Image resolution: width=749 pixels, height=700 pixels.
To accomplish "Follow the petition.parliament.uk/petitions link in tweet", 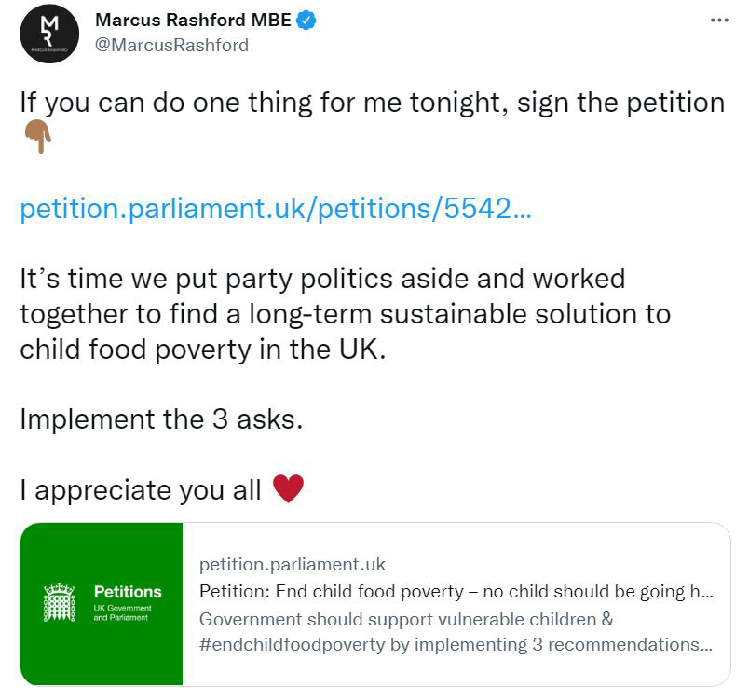I will coord(276,208).
